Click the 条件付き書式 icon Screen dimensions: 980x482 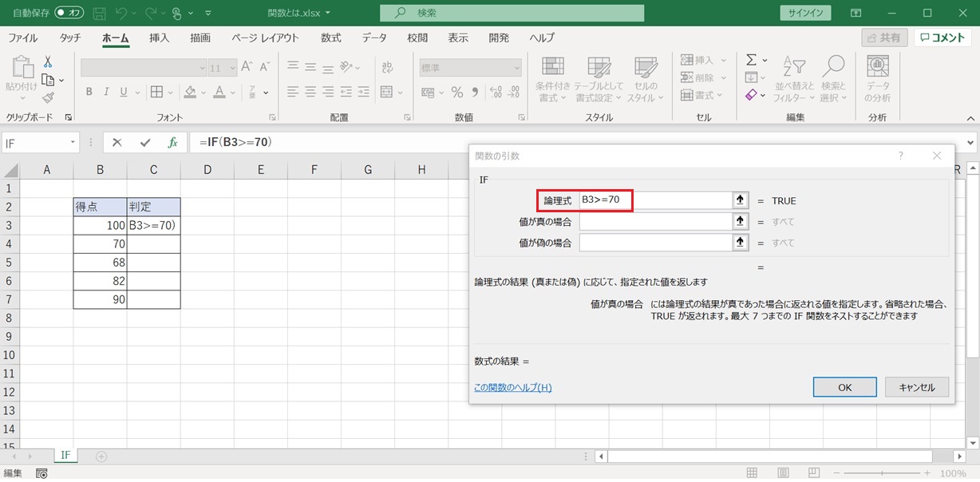pyautogui.click(x=553, y=67)
